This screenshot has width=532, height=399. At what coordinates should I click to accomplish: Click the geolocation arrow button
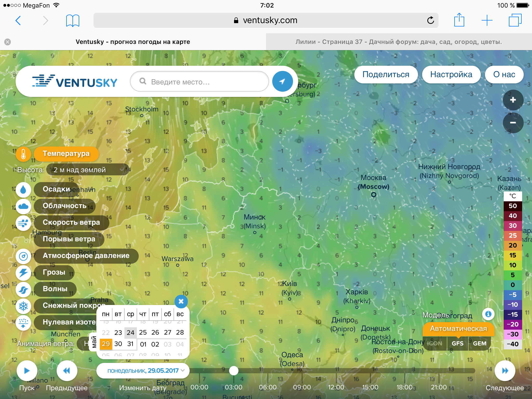(282, 82)
